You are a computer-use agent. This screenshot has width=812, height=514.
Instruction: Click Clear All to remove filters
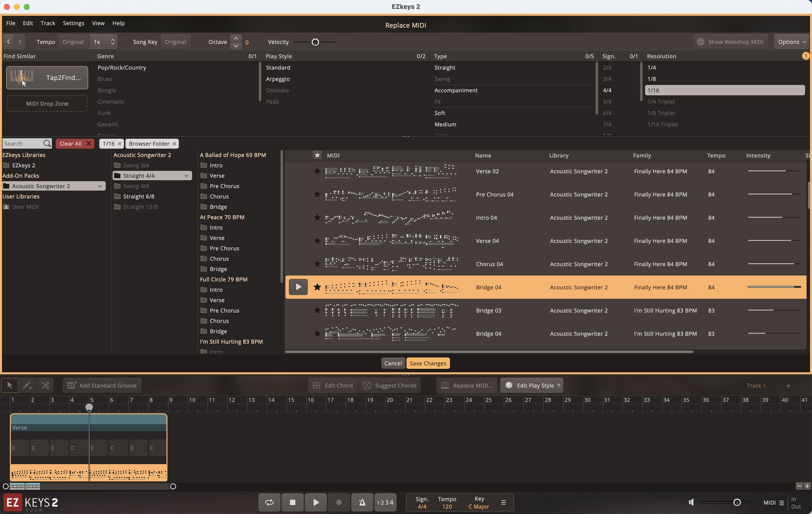pos(74,143)
